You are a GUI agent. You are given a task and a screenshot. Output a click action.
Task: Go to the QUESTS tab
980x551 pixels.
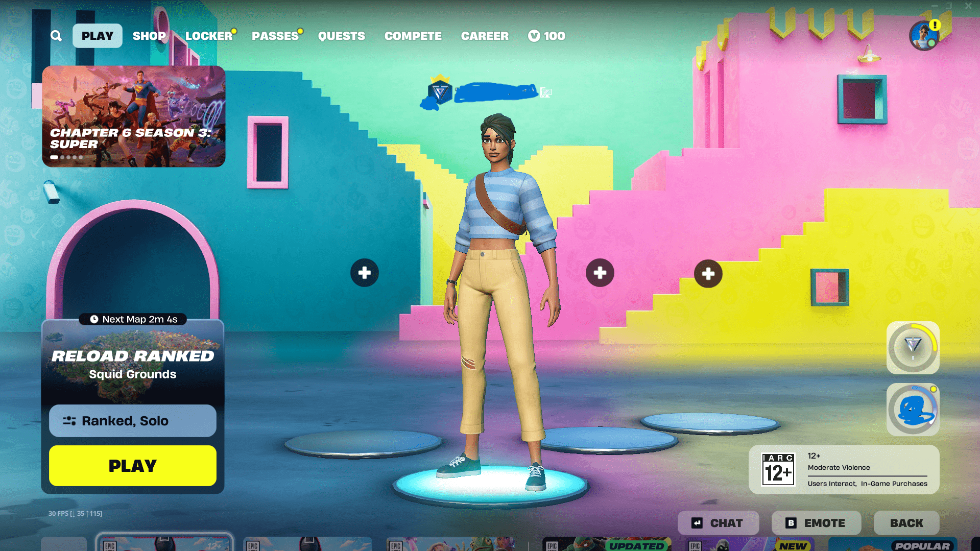342,36
